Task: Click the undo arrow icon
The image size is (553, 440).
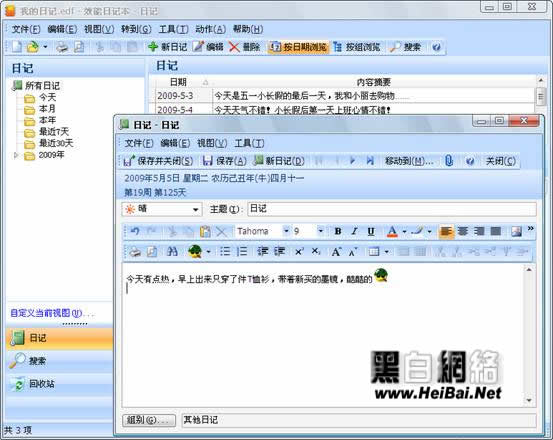Action: tap(135, 231)
